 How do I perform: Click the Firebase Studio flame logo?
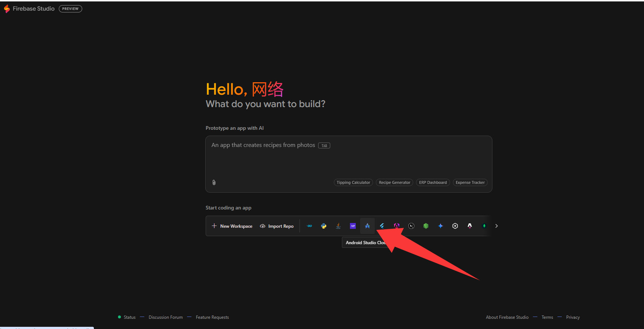pyautogui.click(x=7, y=9)
